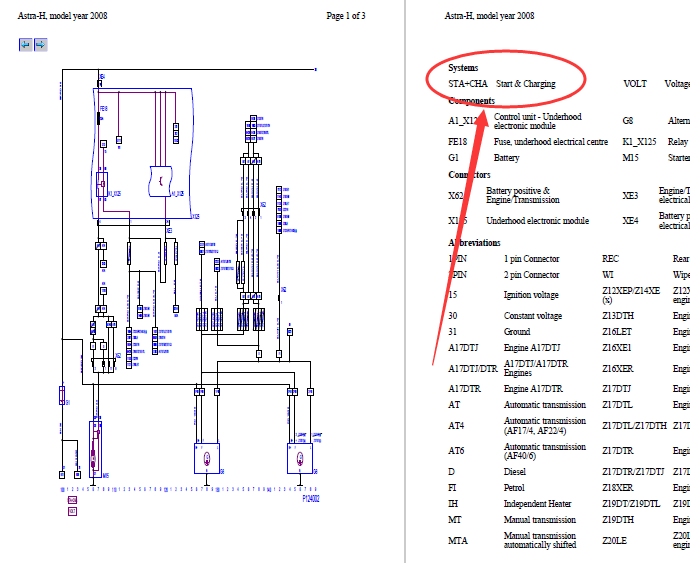Image resolution: width=690 pixels, height=563 pixels.
Task: Click 'Ground' for terminal 31
Action: pos(517,332)
